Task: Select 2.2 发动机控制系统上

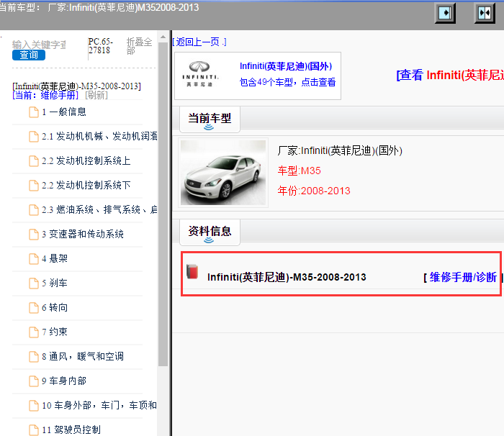Action: tap(86, 160)
